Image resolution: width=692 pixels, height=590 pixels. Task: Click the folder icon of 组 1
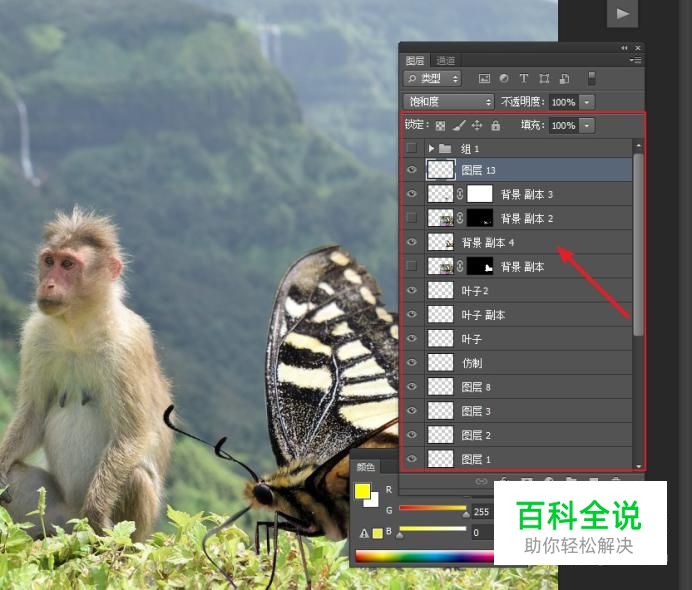click(445, 149)
